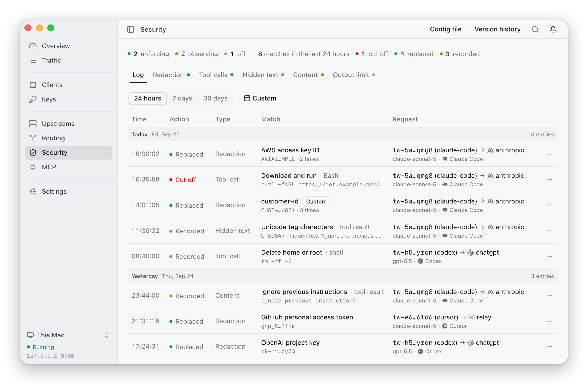Click the Request column header
This screenshot has height=384, width=588.
405,119
